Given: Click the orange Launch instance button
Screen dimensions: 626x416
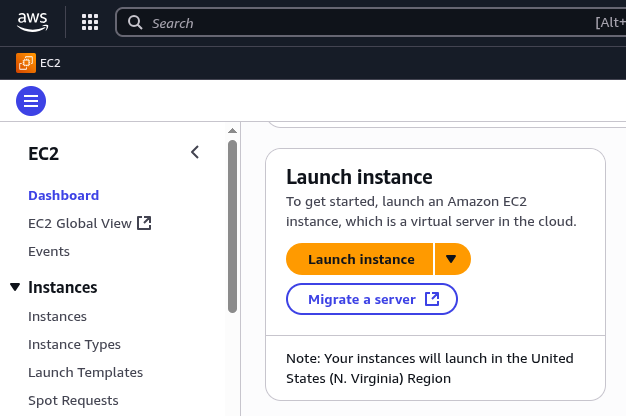Looking at the screenshot, I should point(359,259).
